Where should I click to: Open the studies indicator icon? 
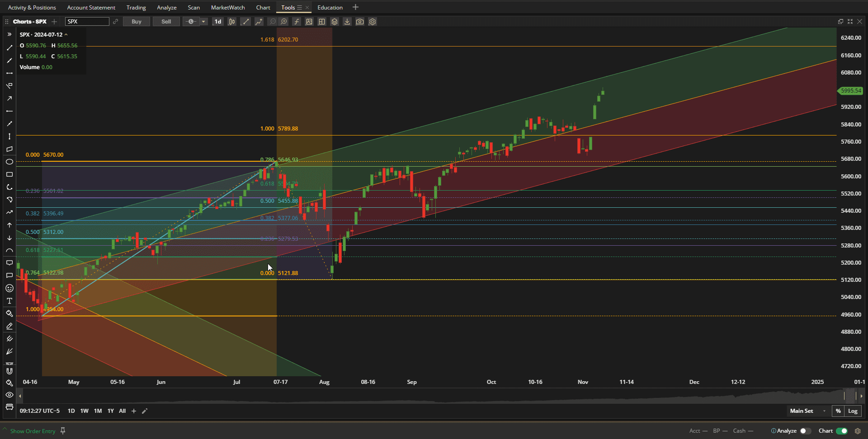coord(259,22)
